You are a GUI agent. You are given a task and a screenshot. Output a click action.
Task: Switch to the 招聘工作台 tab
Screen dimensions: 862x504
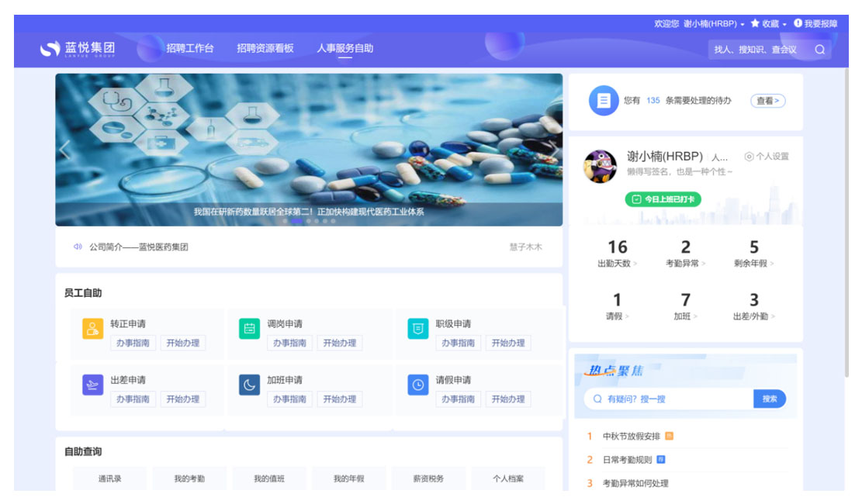(189, 49)
